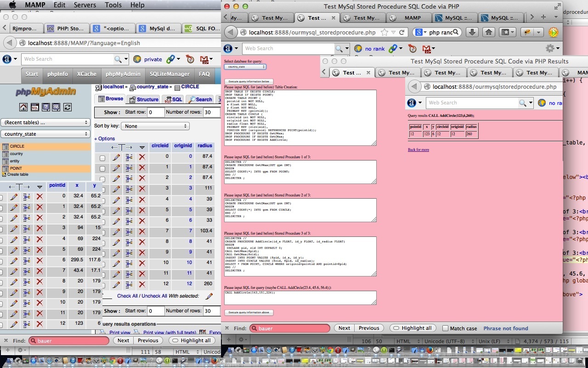Delete circleid 1 row with red X
This screenshot has width=588, height=368.
point(142,168)
